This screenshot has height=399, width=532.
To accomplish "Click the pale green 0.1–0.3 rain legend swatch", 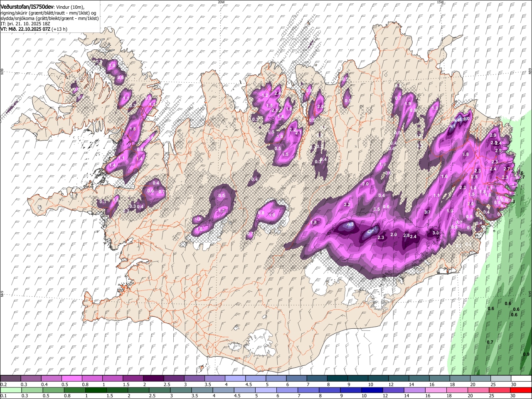I will pos(11,390).
